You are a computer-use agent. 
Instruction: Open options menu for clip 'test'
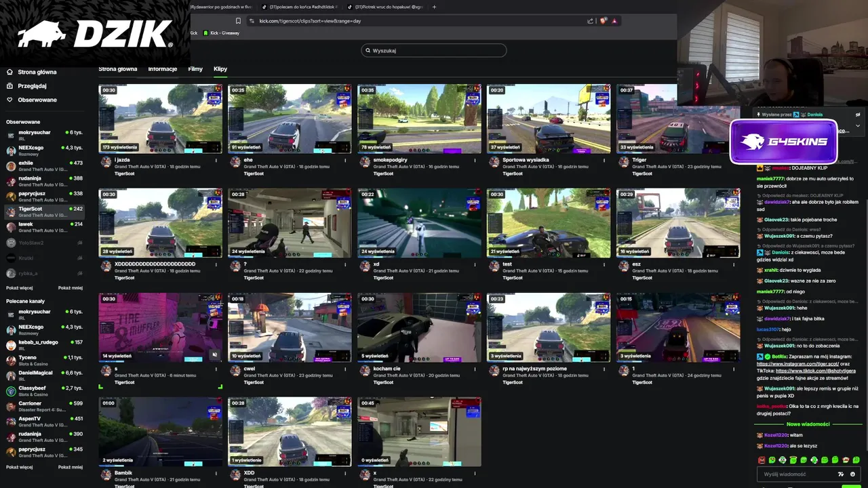(x=604, y=265)
